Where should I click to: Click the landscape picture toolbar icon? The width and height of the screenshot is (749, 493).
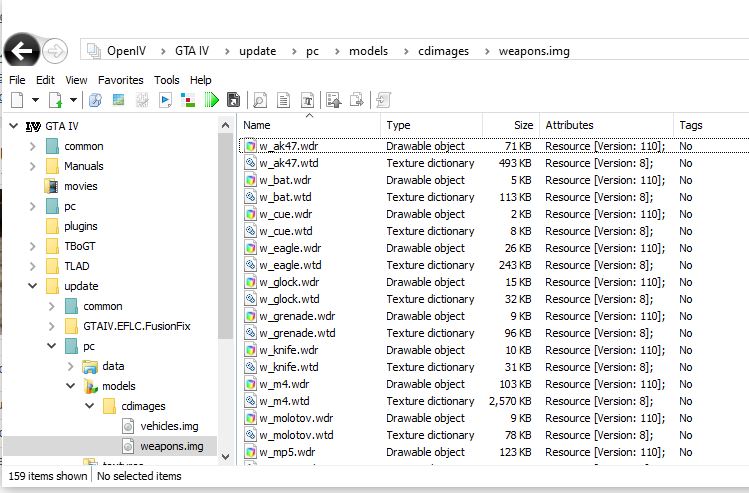[x=118, y=100]
